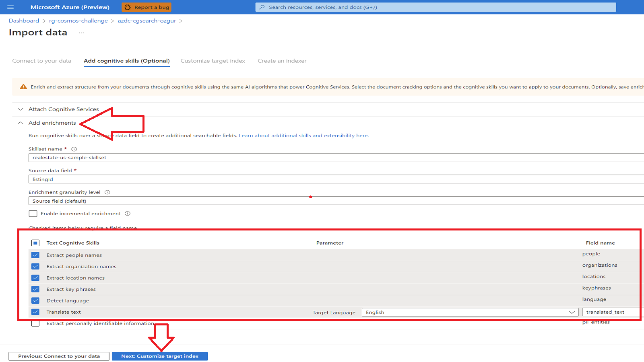Click the Report a bug icon
Viewport: 644px width, 362px height.
pyautogui.click(x=128, y=7)
